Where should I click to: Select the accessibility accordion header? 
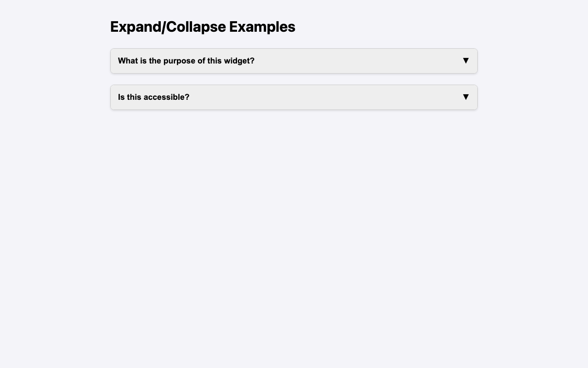click(x=294, y=97)
